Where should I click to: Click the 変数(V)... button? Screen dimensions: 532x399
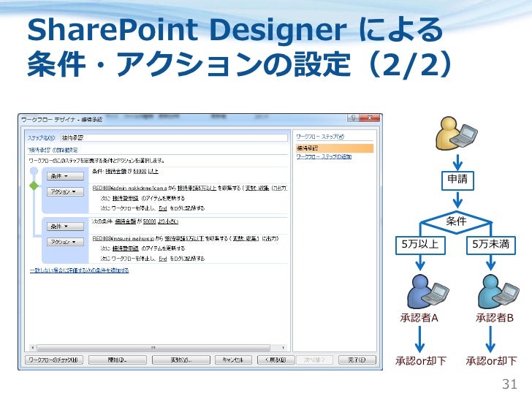tap(180, 360)
